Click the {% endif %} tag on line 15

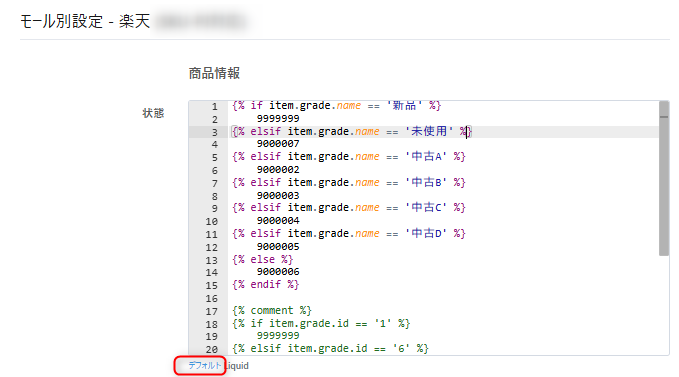266,284
